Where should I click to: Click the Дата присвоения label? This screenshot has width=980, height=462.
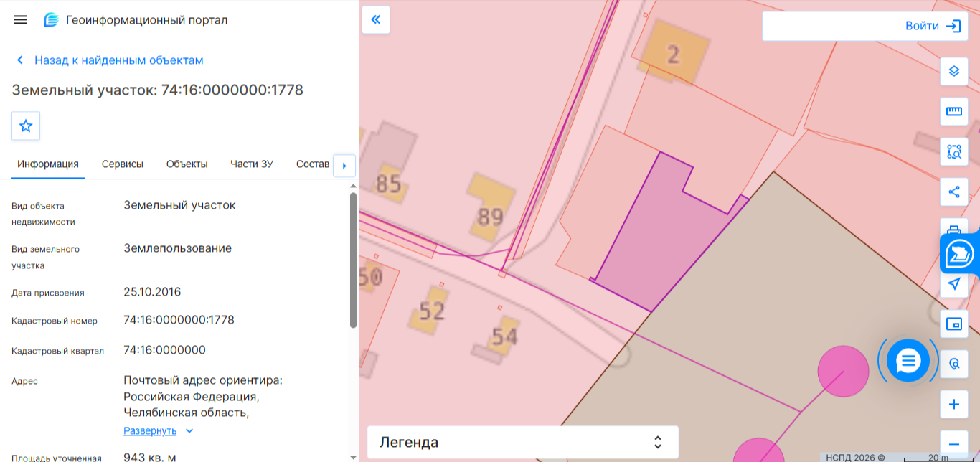[x=48, y=293]
